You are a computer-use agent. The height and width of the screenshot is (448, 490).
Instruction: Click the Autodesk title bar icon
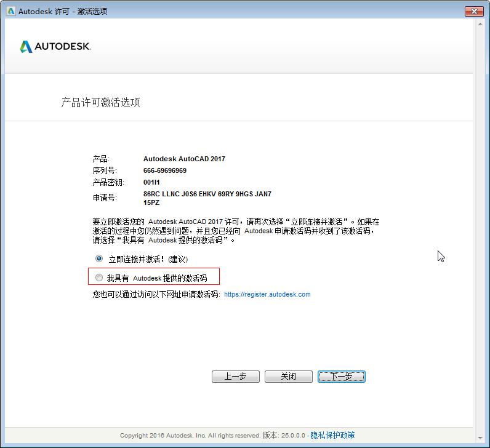(11, 11)
